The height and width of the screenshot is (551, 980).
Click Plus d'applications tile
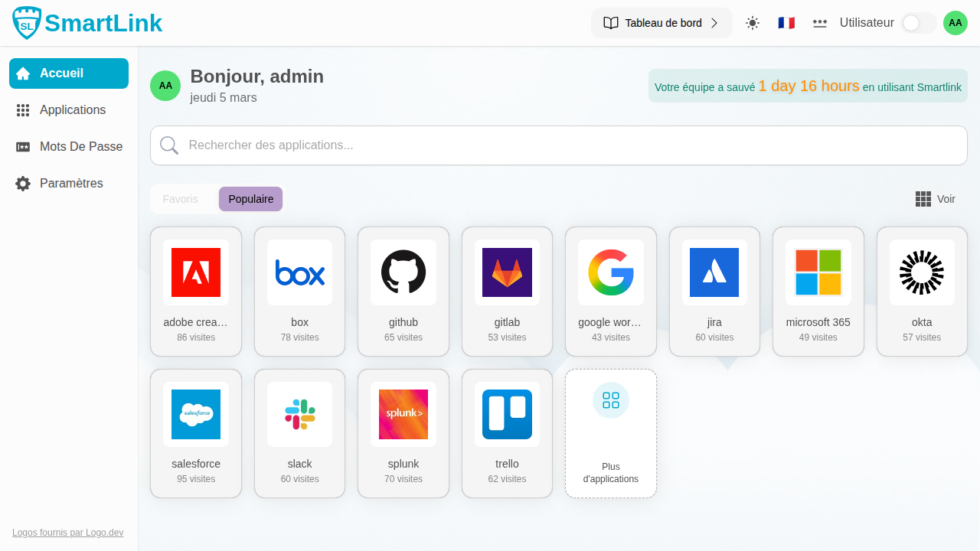click(x=611, y=433)
